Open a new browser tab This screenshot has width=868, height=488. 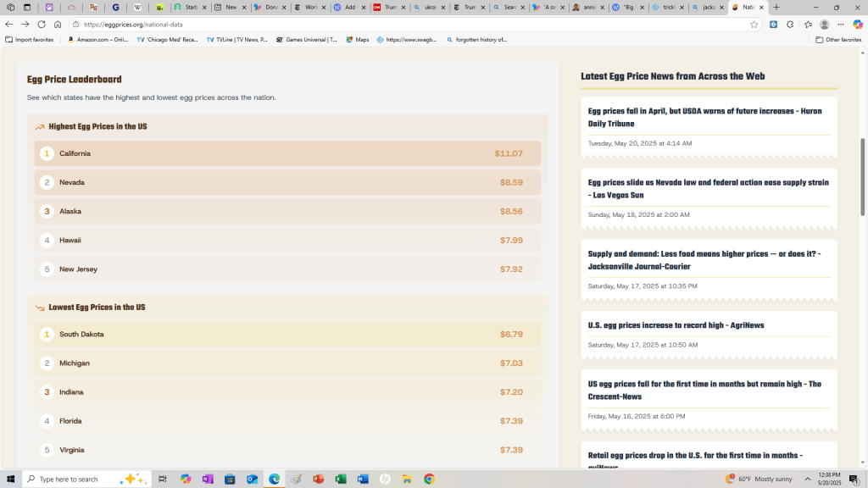tap(776, 8)
